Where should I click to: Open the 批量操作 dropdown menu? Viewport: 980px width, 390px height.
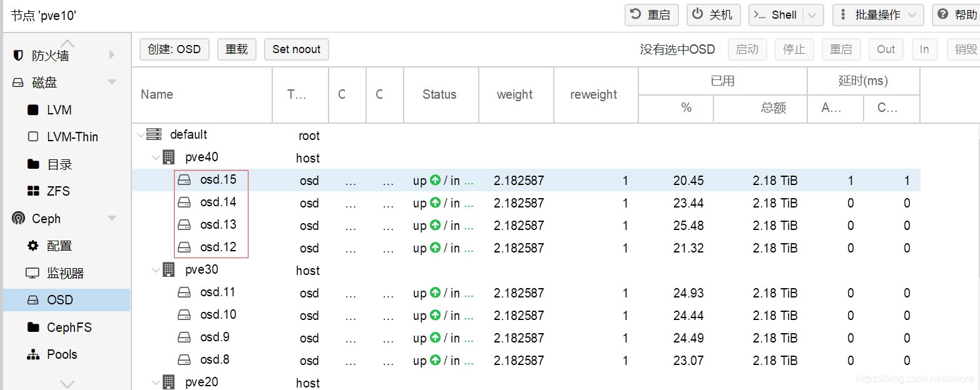[x=878, y=15]
